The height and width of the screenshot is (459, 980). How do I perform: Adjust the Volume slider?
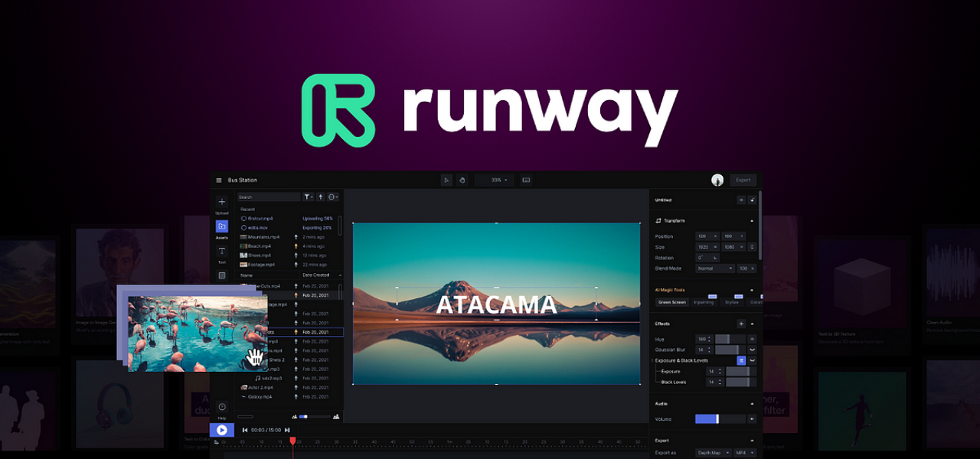click(720, 419)
